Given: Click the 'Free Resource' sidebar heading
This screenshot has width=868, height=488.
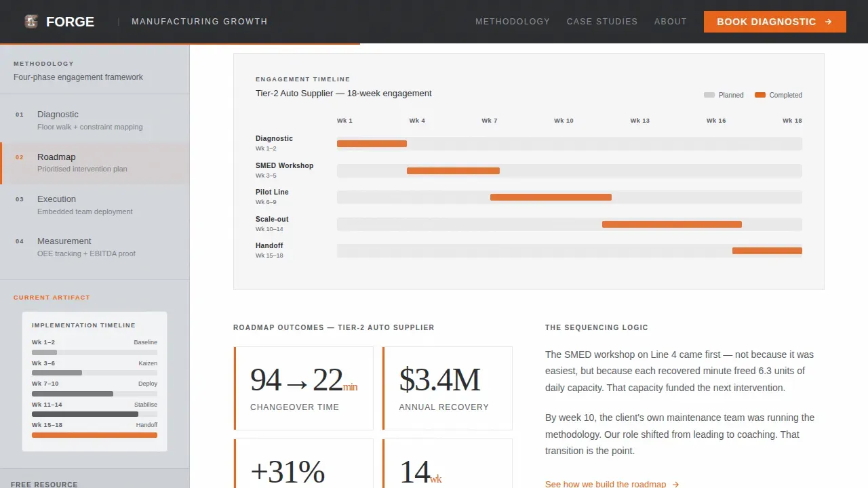Looking at the screenshot, I should tap(44, 484).
